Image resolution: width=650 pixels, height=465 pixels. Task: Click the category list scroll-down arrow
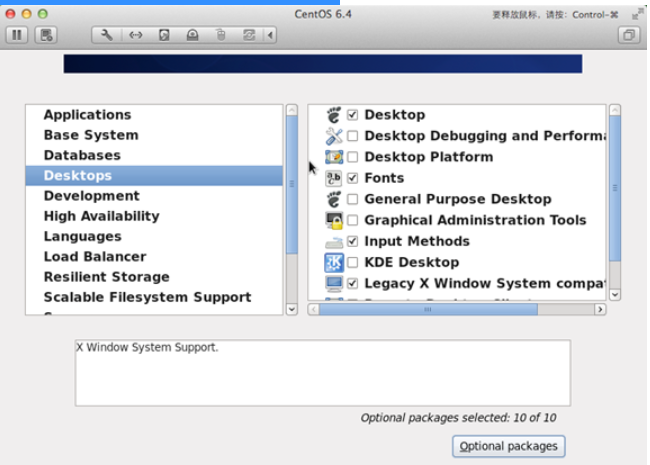[x=291, y=309]
